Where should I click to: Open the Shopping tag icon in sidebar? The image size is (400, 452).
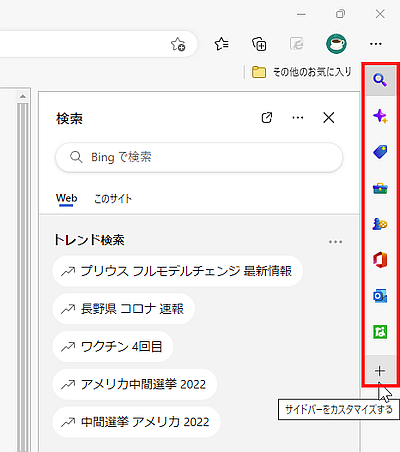(x=380, y=152)
